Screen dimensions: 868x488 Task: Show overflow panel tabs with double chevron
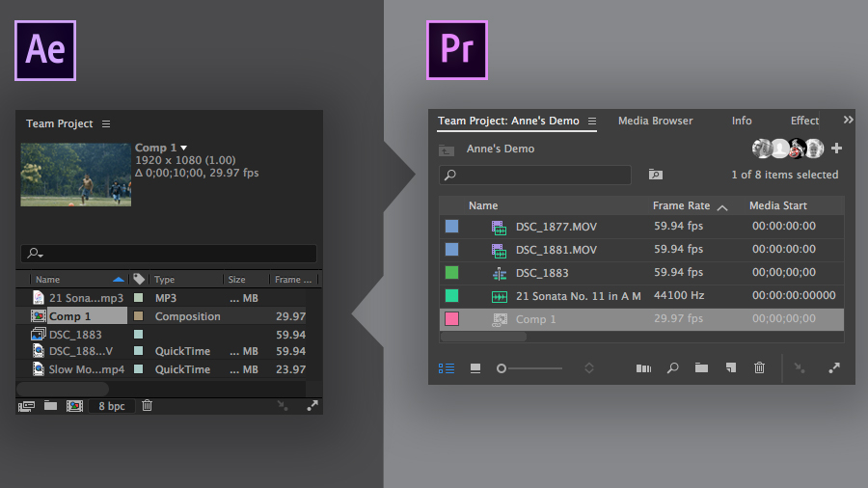tap(848, 120)
